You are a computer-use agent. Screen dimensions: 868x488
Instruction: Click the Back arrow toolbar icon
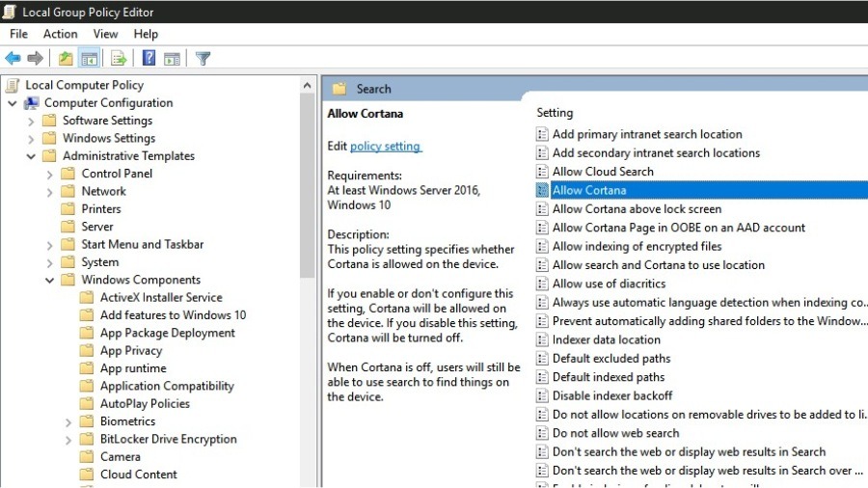[x=13, y=58]
